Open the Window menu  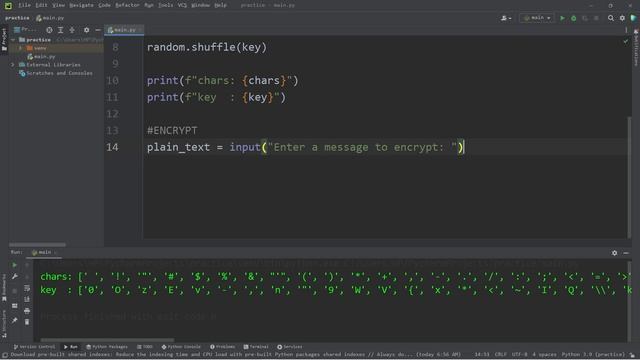pos(200,5)
